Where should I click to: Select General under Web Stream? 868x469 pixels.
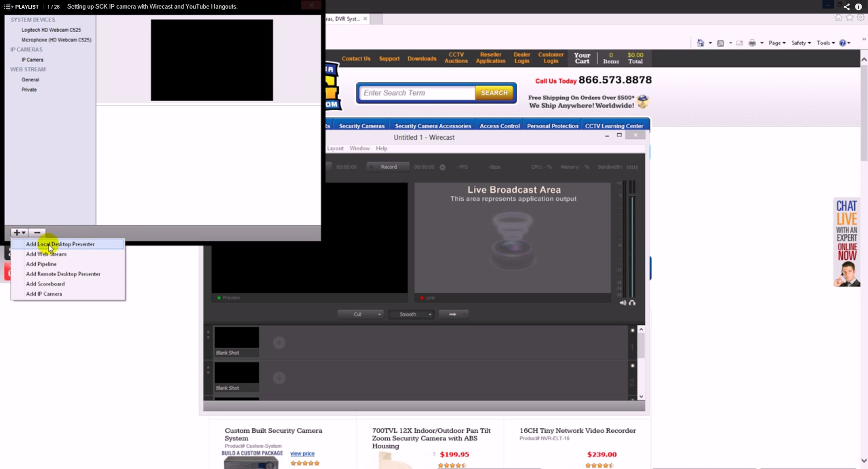pos(30,80)
